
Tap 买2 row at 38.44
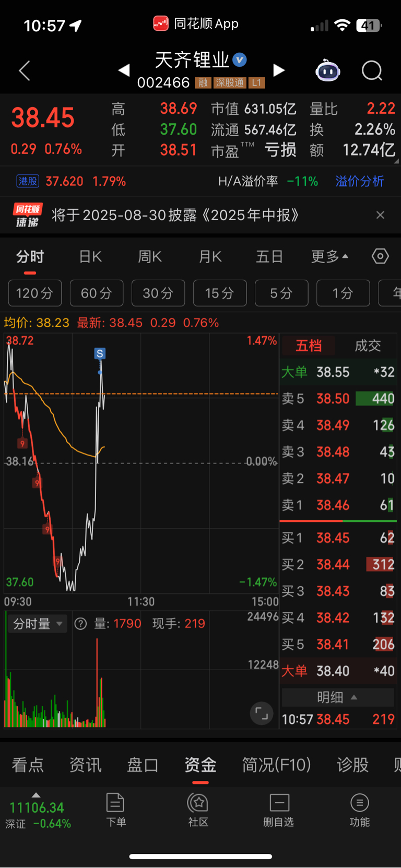point(338,565)
